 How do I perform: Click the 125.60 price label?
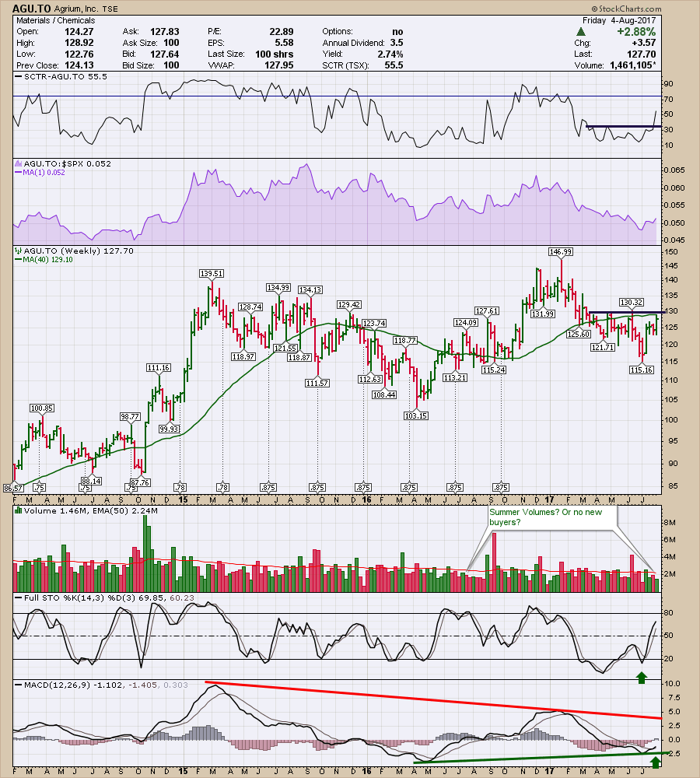pos(579,334)
